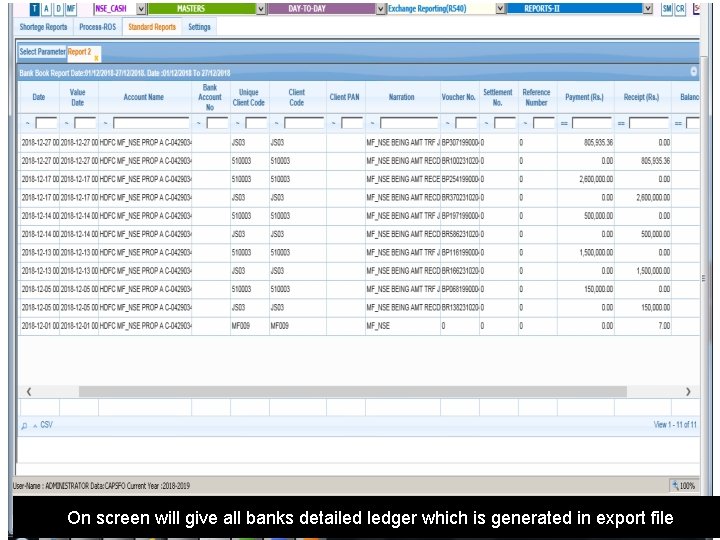This screenshot has width=720, height=540.
Task: Sort by Settlement No. column header
Action: (x=498, y=97)
